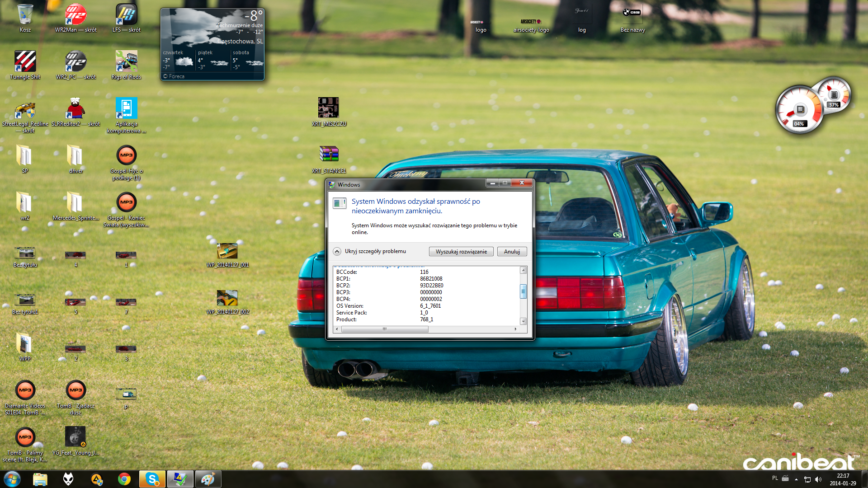868x488 pixels.
Task: Open File Explorer from the taskbar
Action: pyautogui.click(x=40, y=479)
